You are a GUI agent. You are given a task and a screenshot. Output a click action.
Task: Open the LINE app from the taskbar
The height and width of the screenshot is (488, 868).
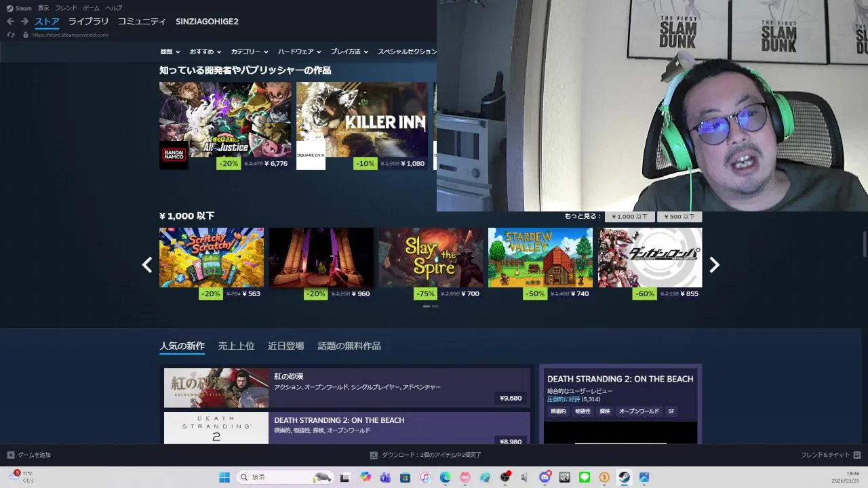tap(585, 477)
